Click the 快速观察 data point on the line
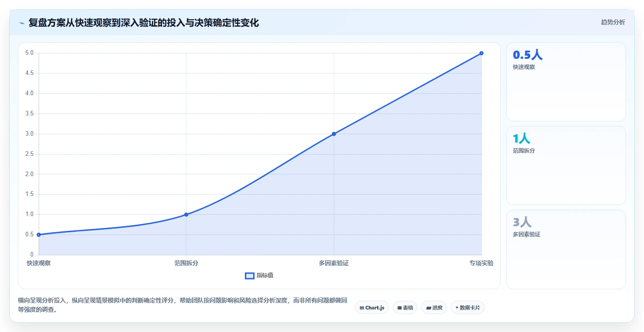Screen dimensions: 644x332 [x=39, y=235]
